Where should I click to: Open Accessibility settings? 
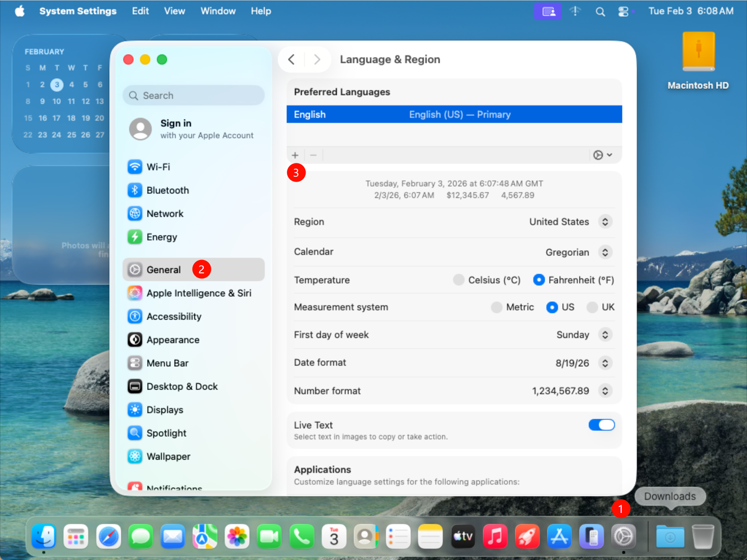(x=173, y=317)
